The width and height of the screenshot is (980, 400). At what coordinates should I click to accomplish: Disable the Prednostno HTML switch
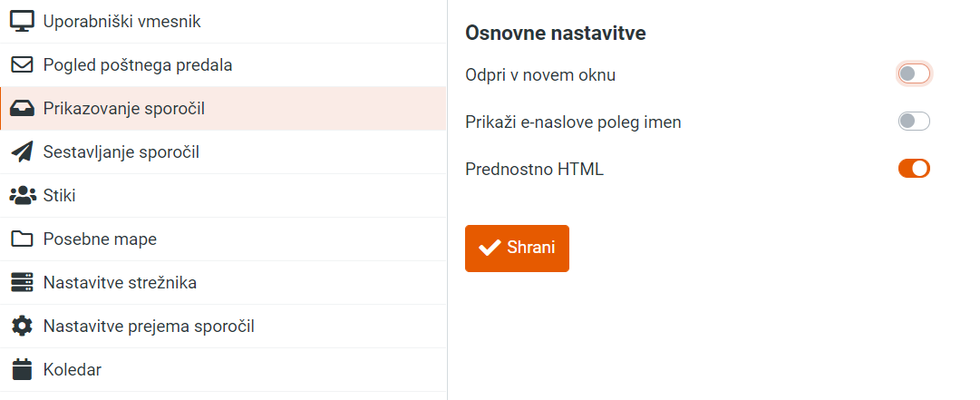pos(914,168)
